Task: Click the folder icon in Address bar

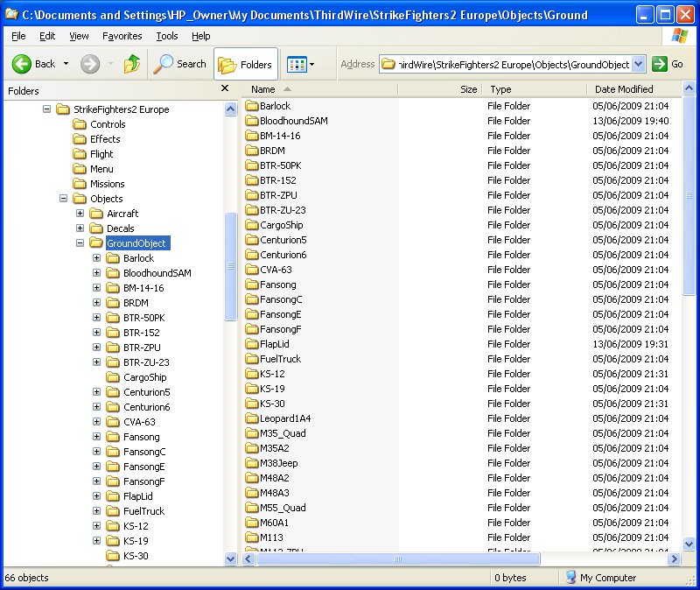Action: click(x=388, y=64)
